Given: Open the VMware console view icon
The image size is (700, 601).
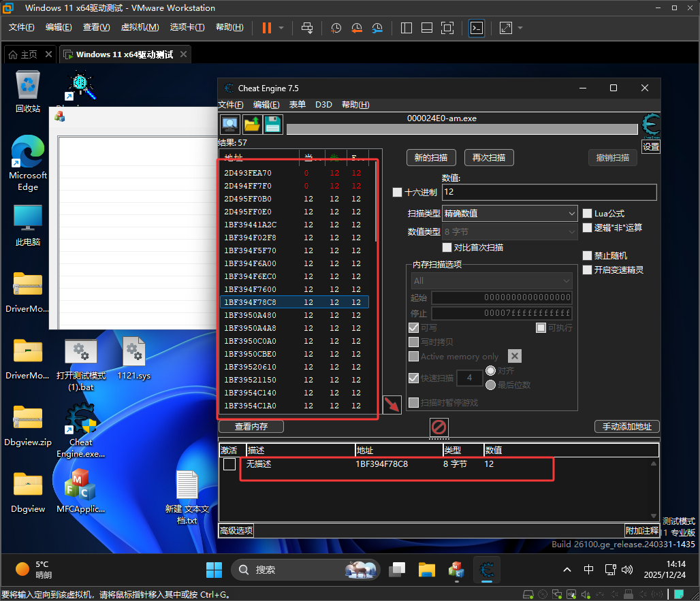Looking at the screenshot, I should 477,28.
